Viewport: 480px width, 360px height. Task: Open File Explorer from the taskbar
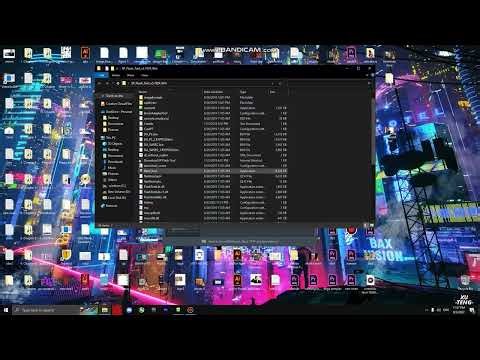click(105, 310)
